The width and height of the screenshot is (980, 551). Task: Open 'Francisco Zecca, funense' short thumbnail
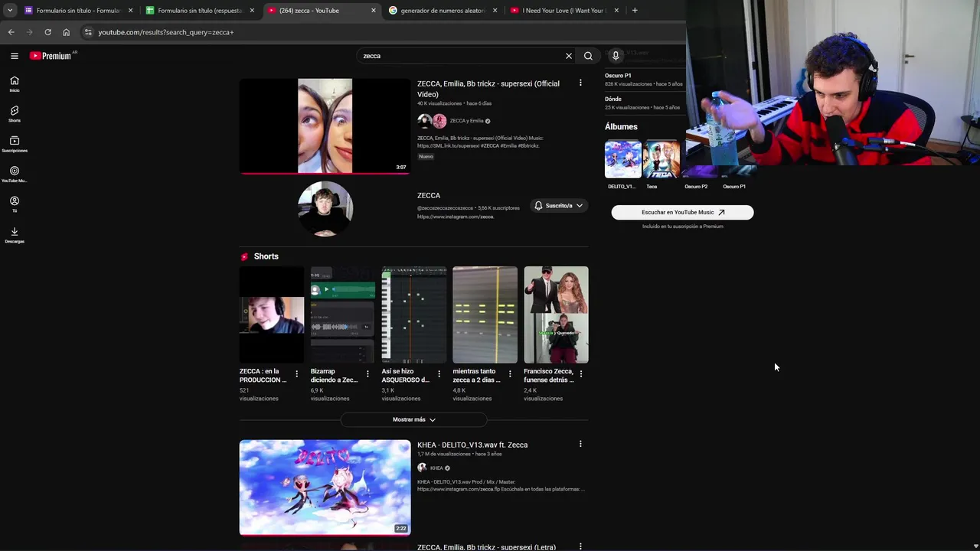click(556, 315)
